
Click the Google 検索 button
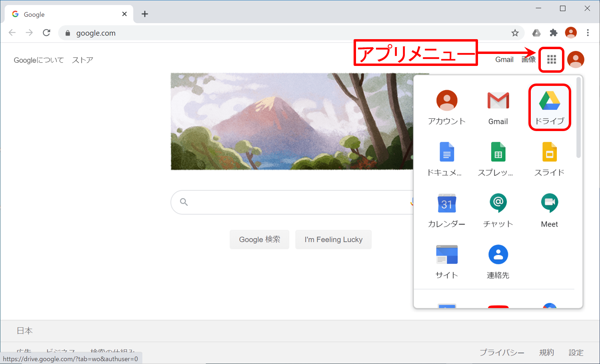(260, 239)
